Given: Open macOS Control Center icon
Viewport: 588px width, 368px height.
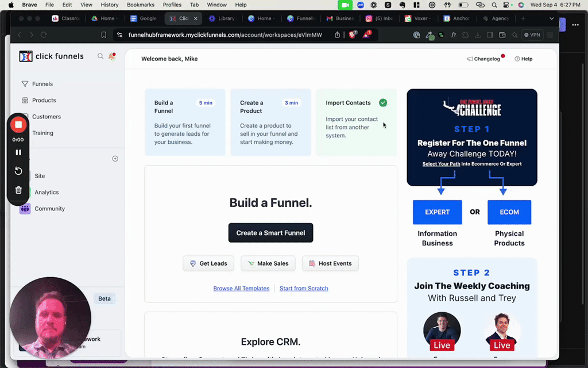Looking at the screenshot, I should click(506, 5).
